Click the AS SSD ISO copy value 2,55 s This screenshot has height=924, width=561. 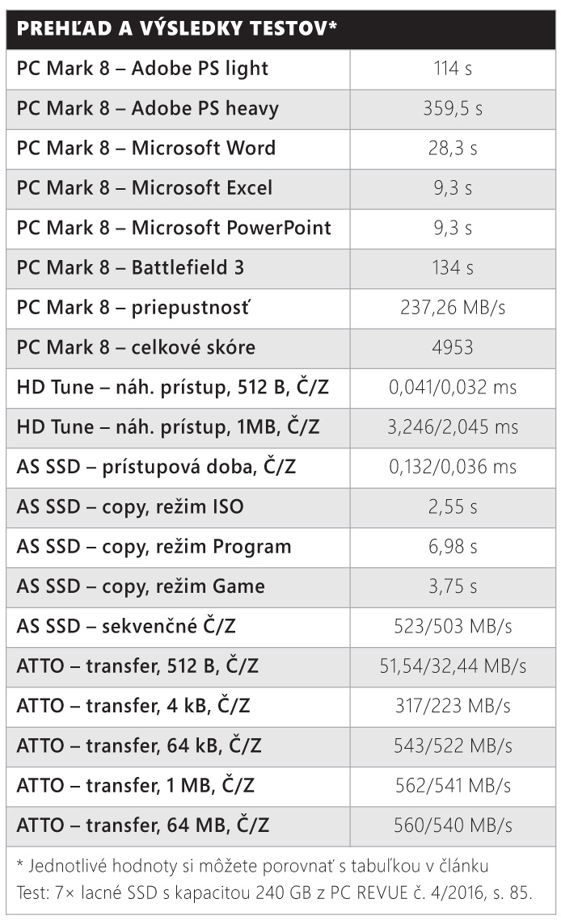(453, 506)
